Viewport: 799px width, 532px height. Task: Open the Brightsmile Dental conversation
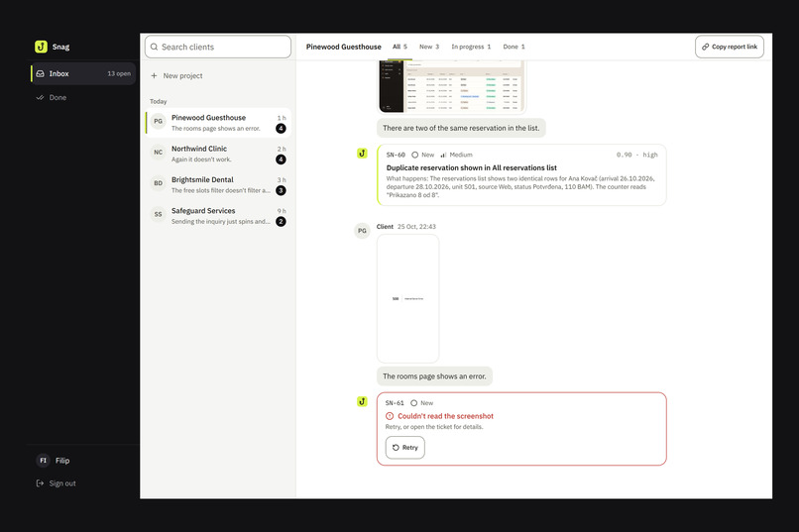[x=218, y=185]
